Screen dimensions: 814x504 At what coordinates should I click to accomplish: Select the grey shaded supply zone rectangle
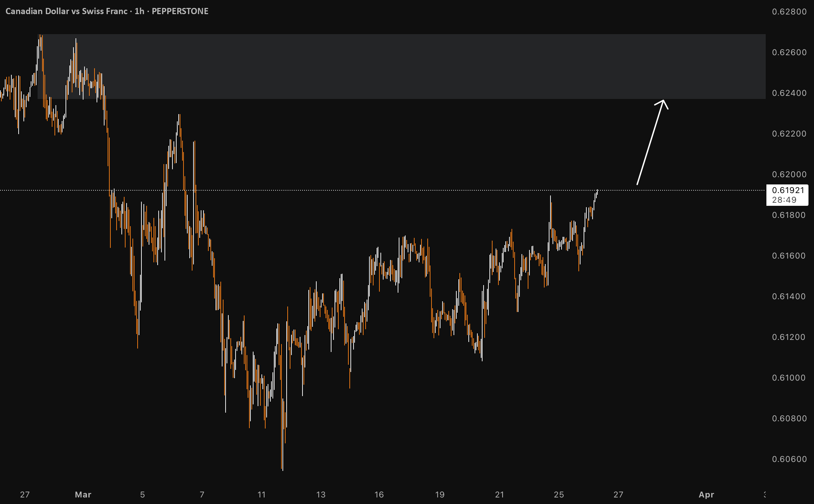pos(401,67)
